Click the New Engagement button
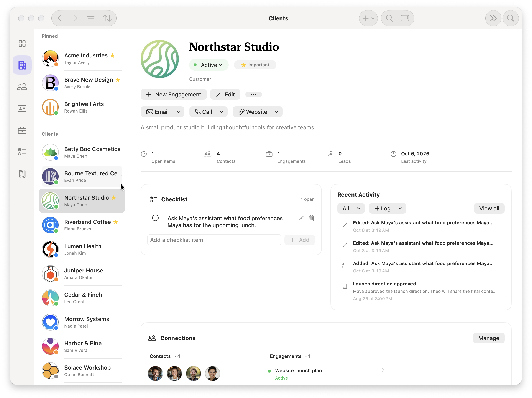 point(174,95)
